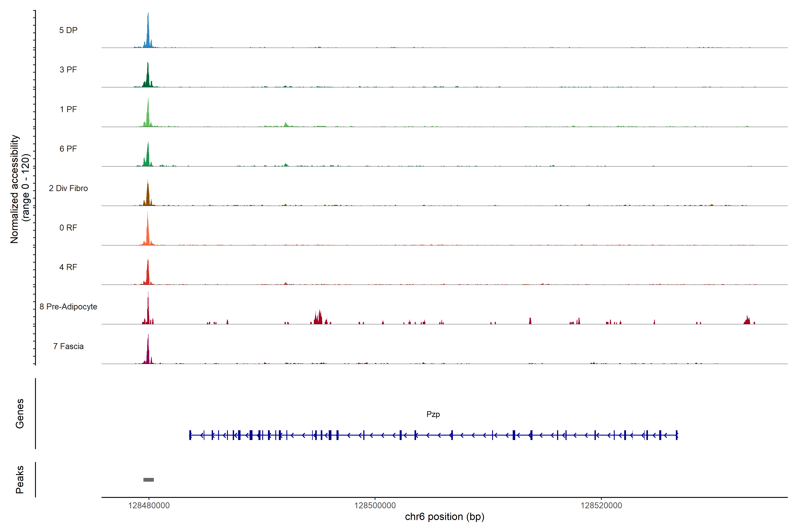Click the 8 Pre-Adipocyte track label
The height and width of the screenshot is (532, 798).
click(68, 307)
